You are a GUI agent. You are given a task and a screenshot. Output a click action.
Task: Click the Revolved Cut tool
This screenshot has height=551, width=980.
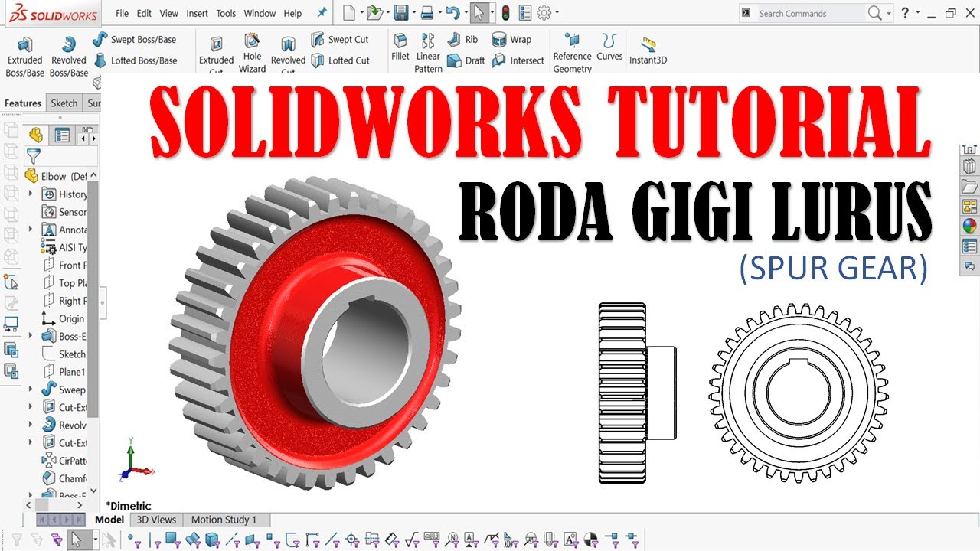(288, 56)
